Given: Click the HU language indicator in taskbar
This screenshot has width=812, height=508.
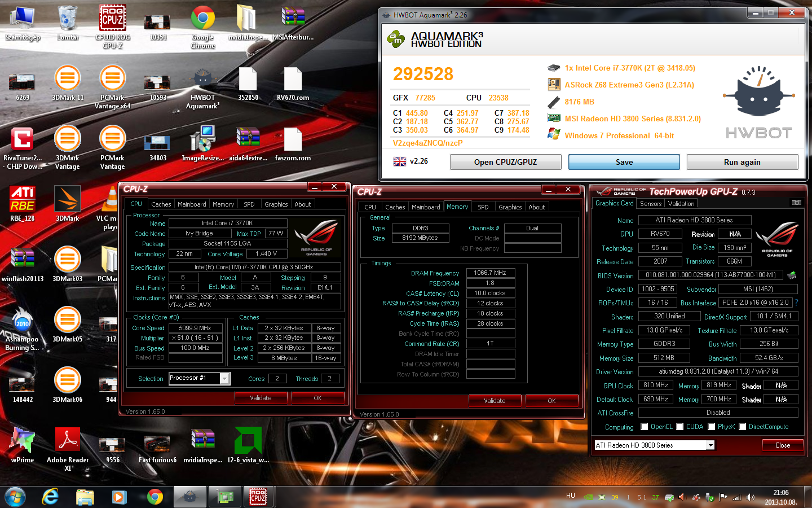Looking at the screenshot, I should (571, 496).
